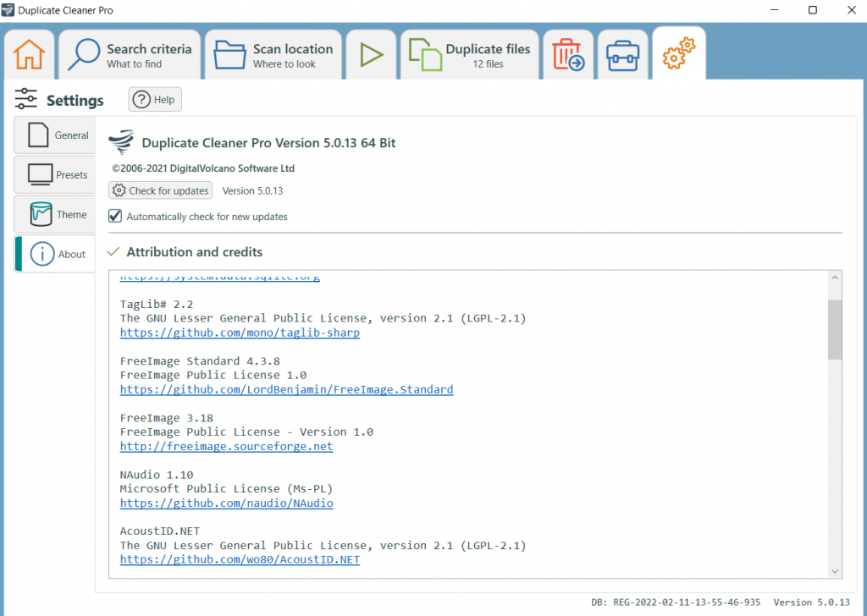Click the 'FreeImage Standard 4.3.8' credit line
This screenshot has width=867, height=616.
click(x=200, y=361)
